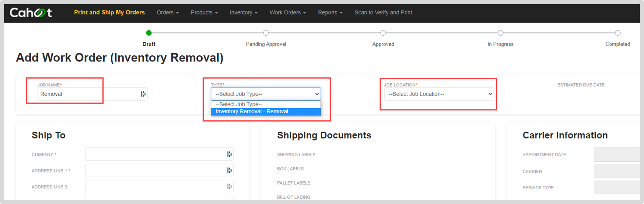644x204 pixels.
Task: Open the Job Location dropdown
Action: point(439,94)
